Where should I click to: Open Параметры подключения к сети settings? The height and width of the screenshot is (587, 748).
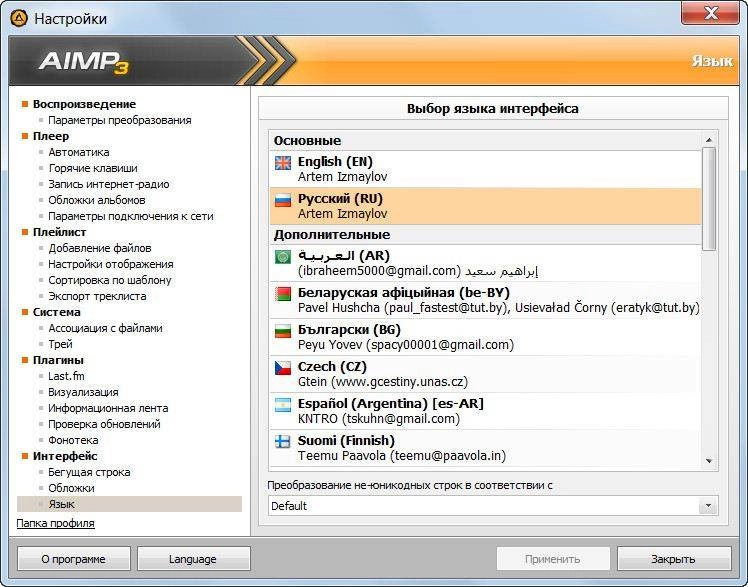[x=131, y=216]
